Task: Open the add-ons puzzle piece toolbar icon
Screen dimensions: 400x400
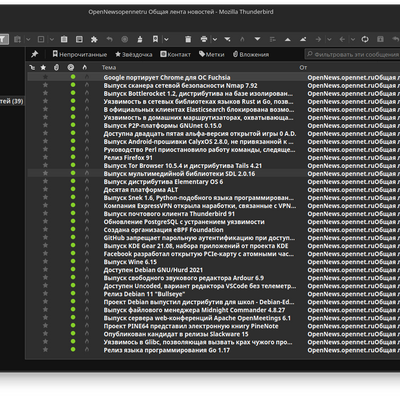Action: click(94, 39)
